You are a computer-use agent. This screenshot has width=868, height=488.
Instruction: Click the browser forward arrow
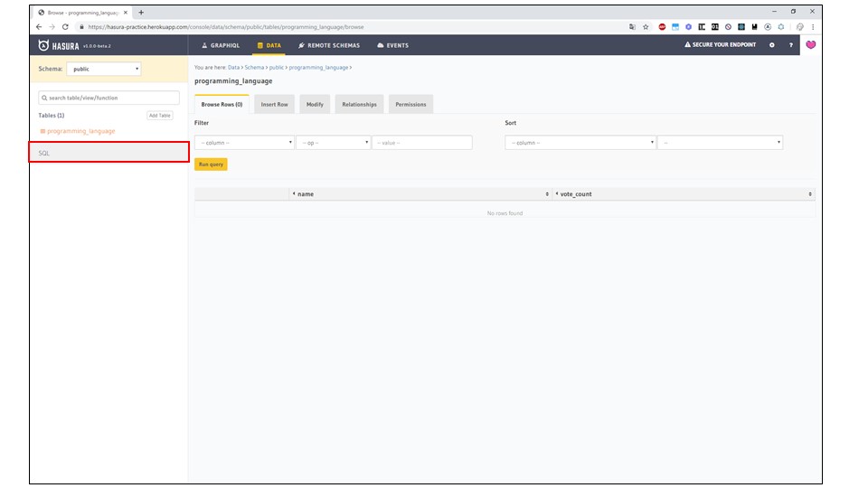tap(52, 26)
